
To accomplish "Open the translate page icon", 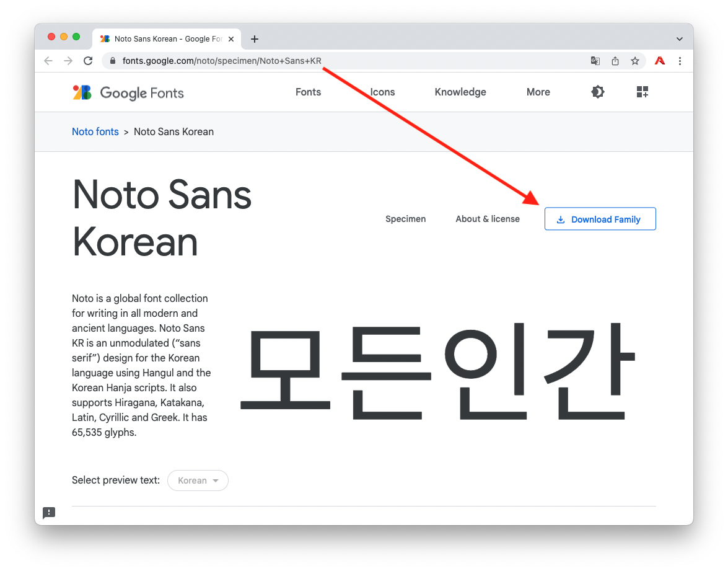I will coord(595,61).
